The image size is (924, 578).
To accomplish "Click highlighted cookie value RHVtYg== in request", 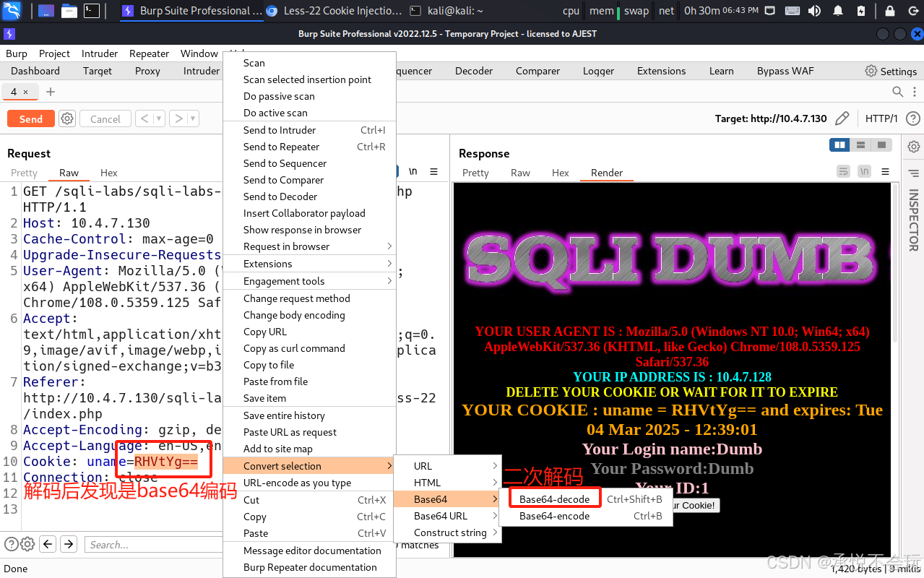I will point(166,461).
